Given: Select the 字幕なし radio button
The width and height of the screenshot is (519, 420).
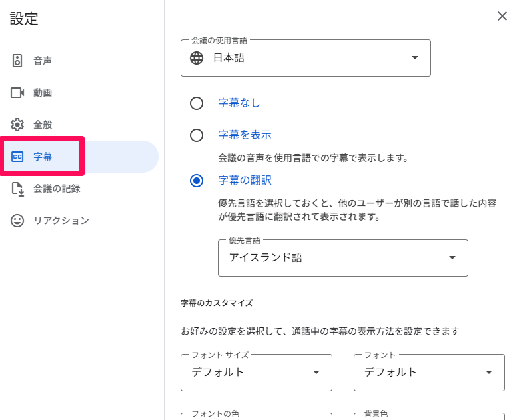Looking at the screenshot, I should pos(197,103).
